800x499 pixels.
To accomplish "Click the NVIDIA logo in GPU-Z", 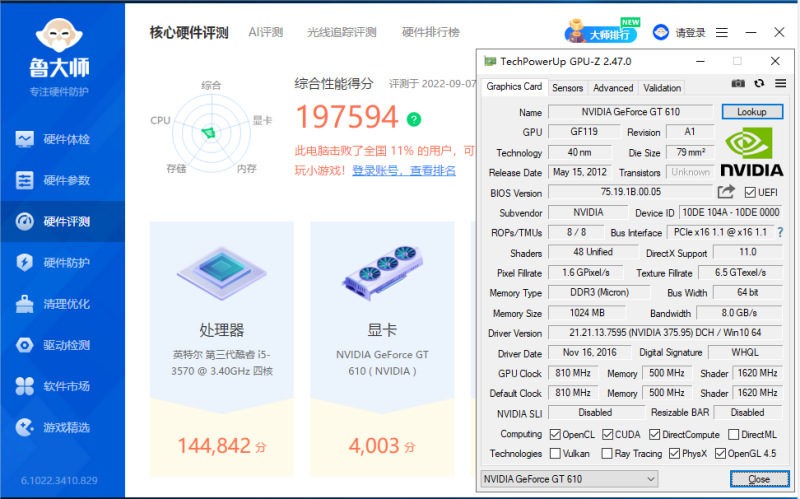I will [752, 152].
